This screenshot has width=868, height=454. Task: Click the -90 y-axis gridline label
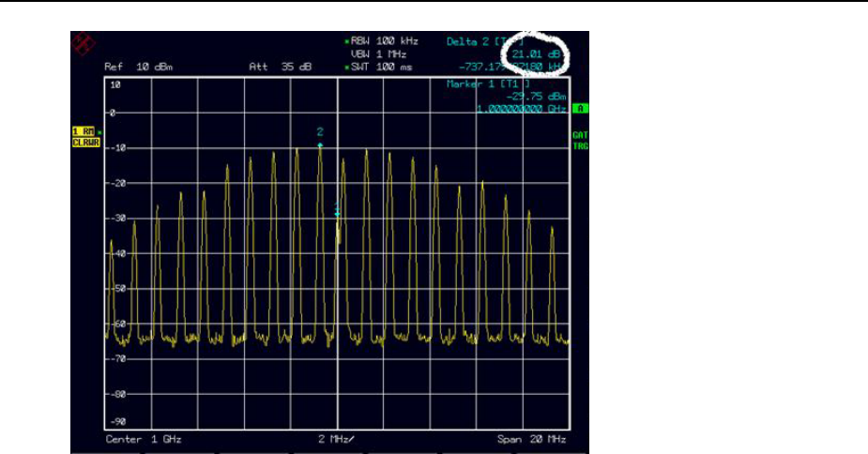116,421
